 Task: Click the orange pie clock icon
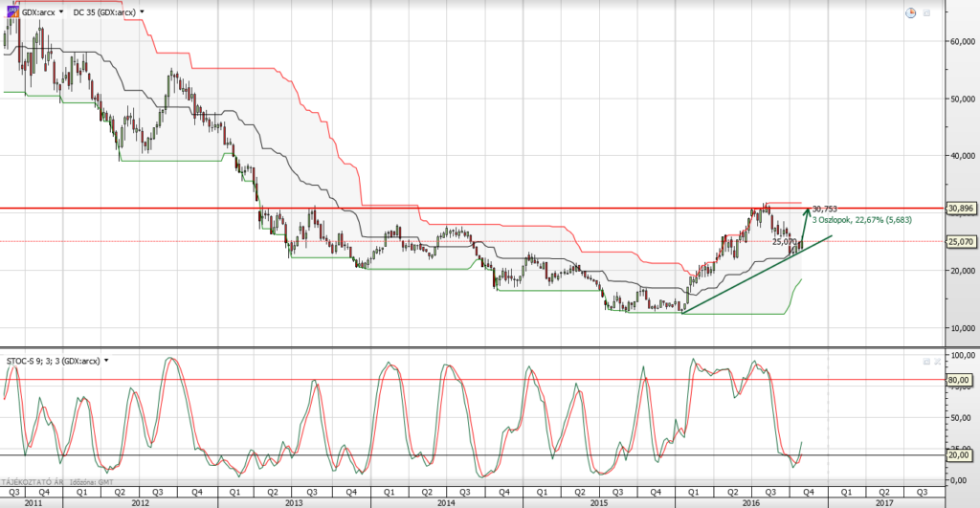[x=910, y=12]
